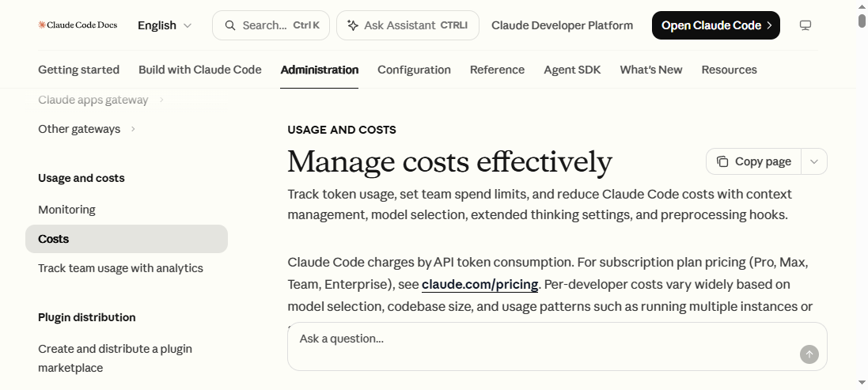Click the page vertical scrollbar thumb
Screen dimensions: 868x390
pos(862,21)
